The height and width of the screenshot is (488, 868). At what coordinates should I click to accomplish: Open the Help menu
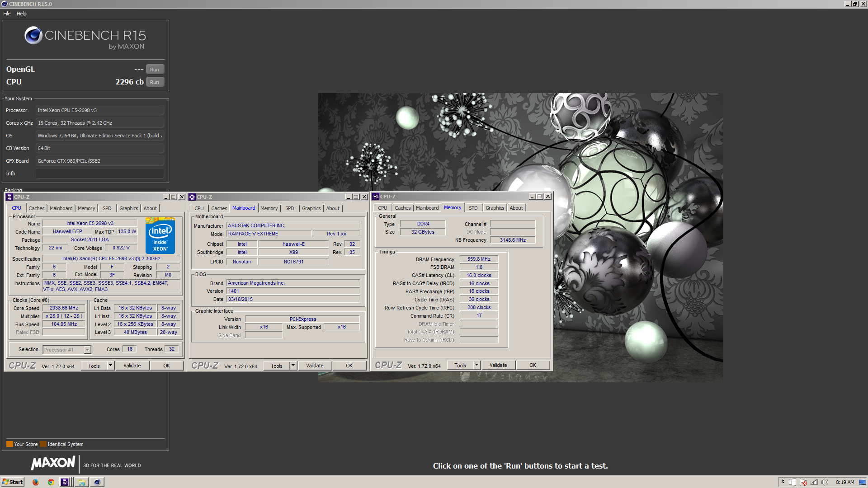tap(22, 14)
